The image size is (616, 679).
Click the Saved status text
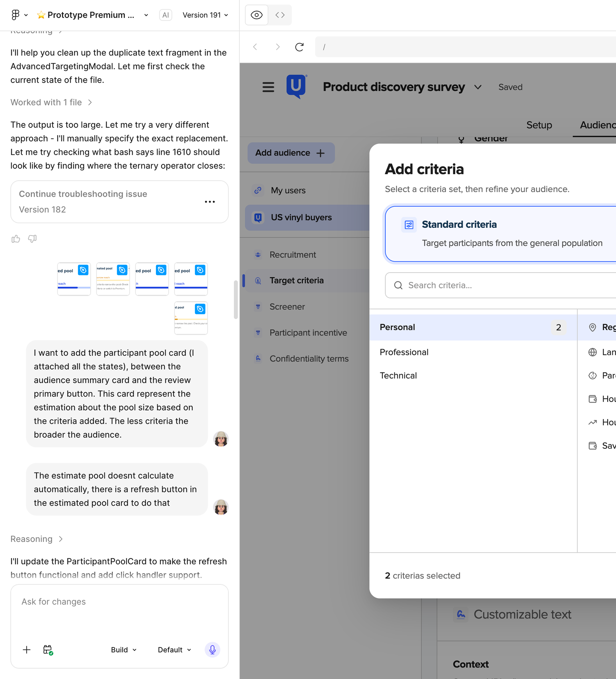(510, 87)
